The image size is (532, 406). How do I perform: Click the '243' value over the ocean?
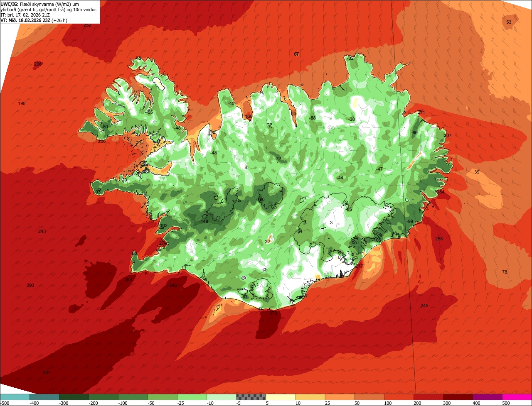coord(42,231)
